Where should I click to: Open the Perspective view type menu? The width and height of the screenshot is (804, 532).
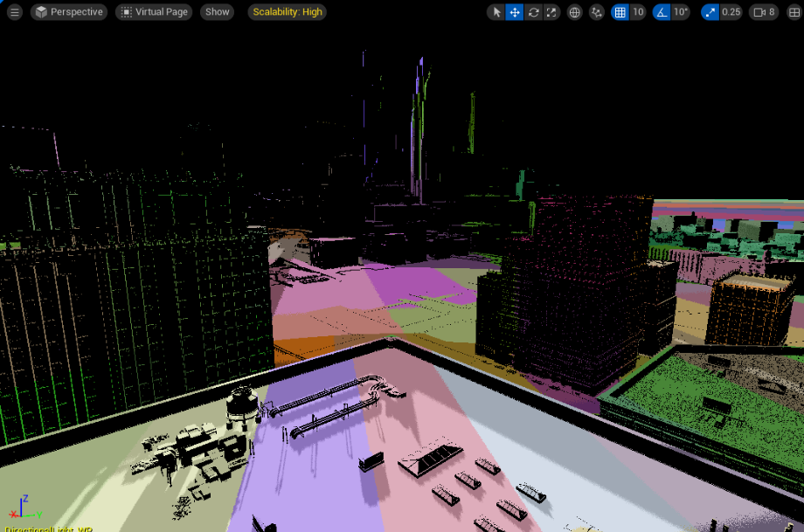[69, 12]
